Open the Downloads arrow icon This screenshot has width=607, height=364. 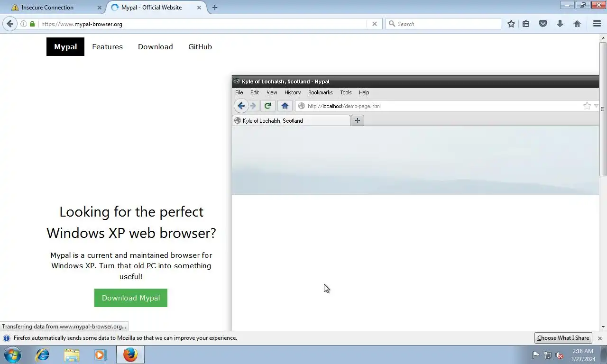click(x=560, y=24)
